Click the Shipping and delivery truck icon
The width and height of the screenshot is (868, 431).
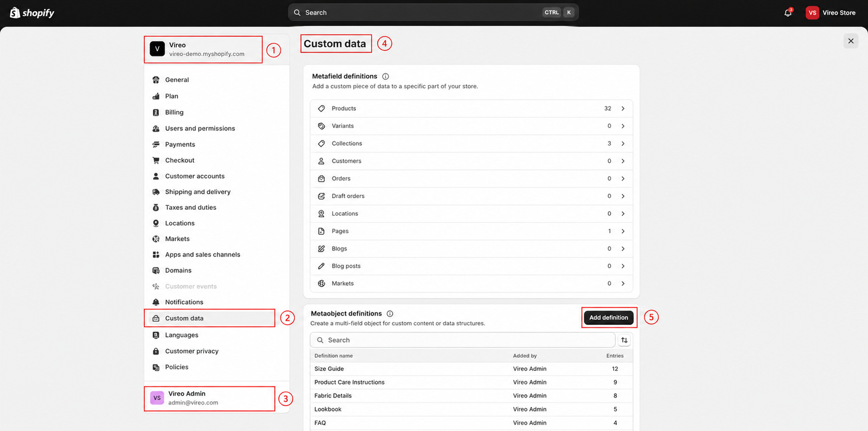tap(156, 192)
